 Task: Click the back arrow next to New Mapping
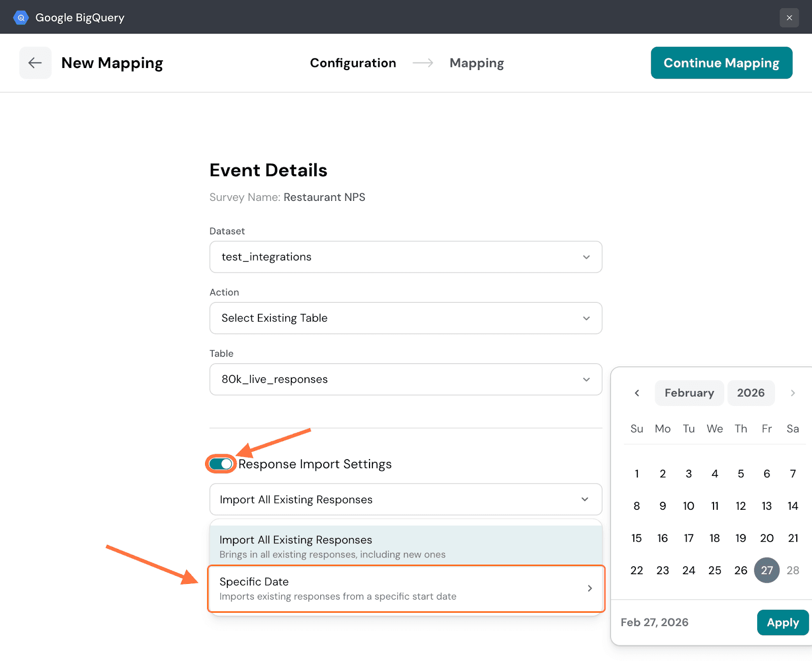click(35, 63)
